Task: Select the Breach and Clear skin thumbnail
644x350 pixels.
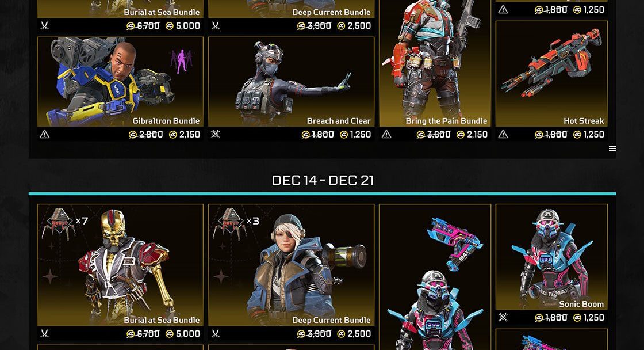Action: click(291, 82)
